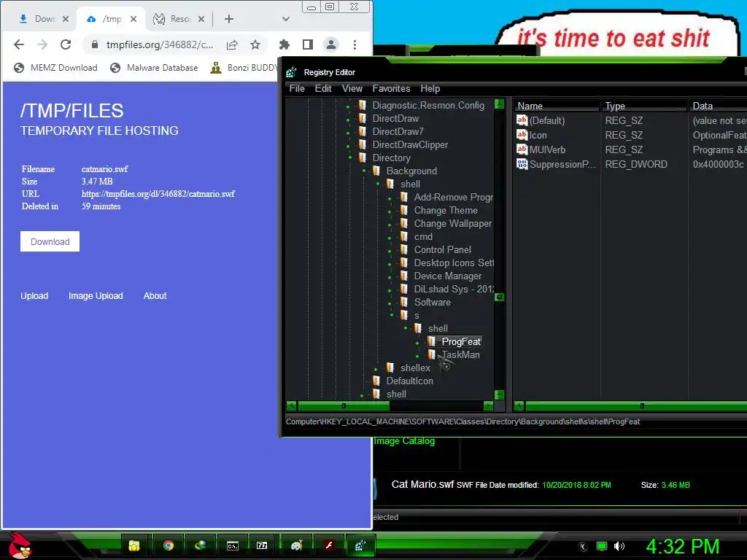Open the Image Upload link
The width and height of the screenshot is (747, 560).
pyautogui.click(x=96, y=296)
